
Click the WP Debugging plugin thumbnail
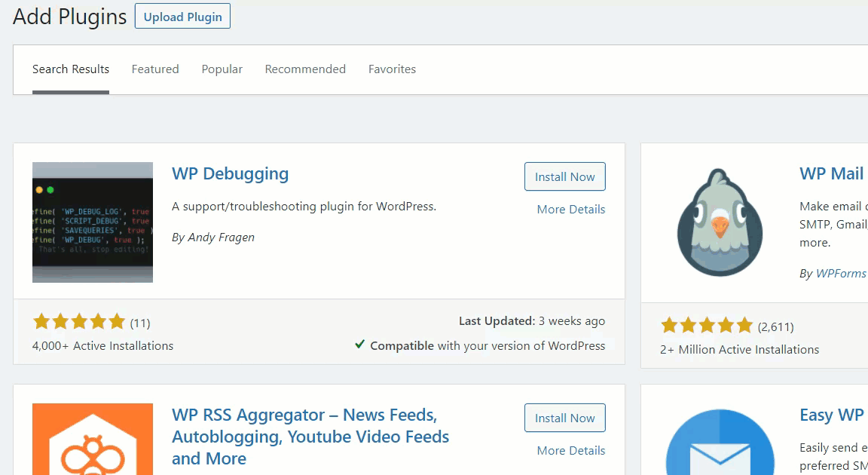(93, 222)
